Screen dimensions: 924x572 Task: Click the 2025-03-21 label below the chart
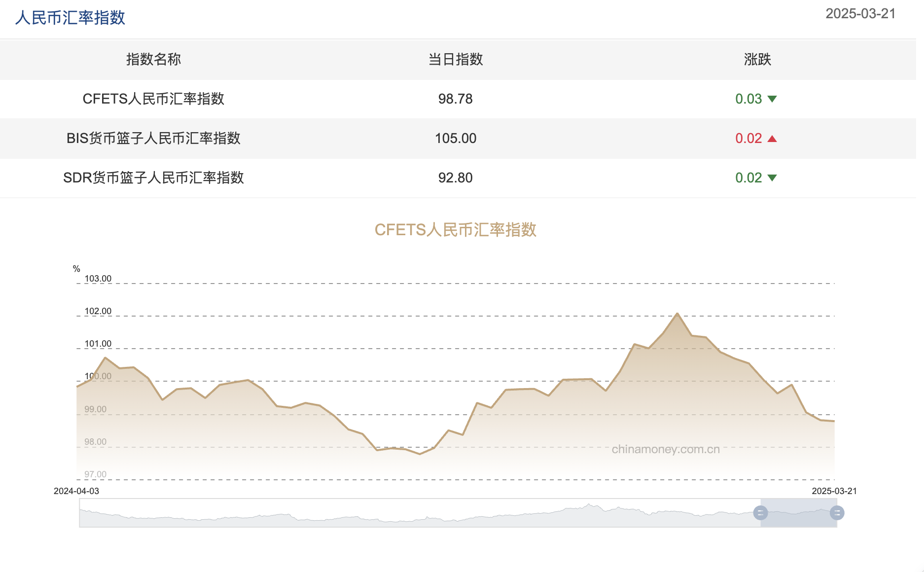click(x=834, y=491)
